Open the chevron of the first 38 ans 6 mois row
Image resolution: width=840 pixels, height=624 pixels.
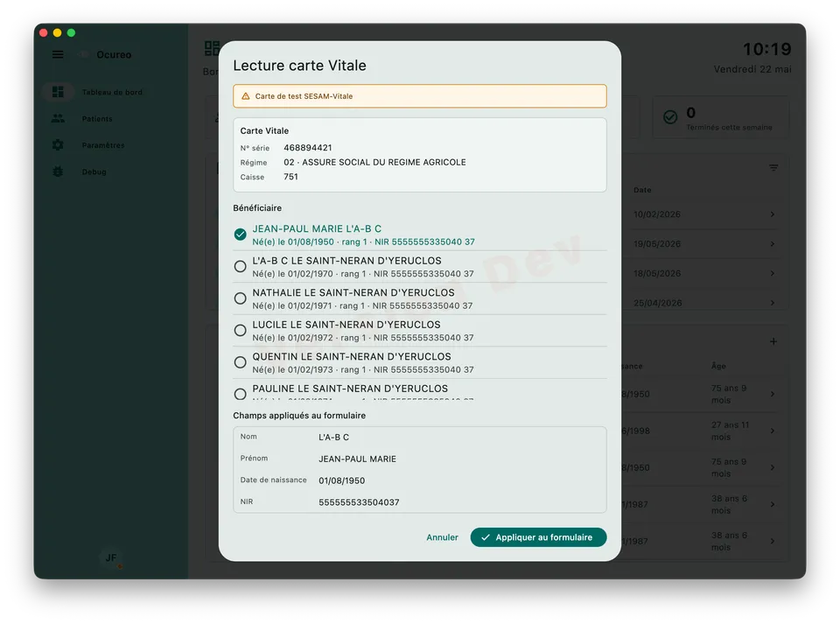coord(772,504)
